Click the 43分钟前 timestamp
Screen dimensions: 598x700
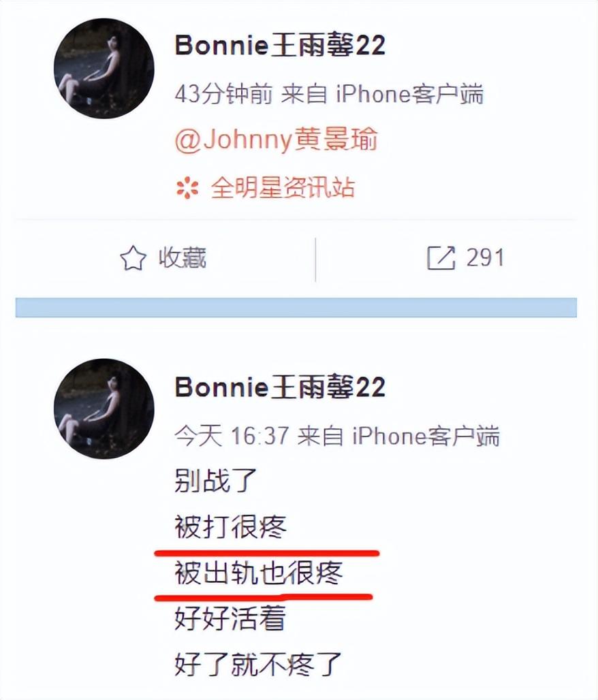pos(223,94)
